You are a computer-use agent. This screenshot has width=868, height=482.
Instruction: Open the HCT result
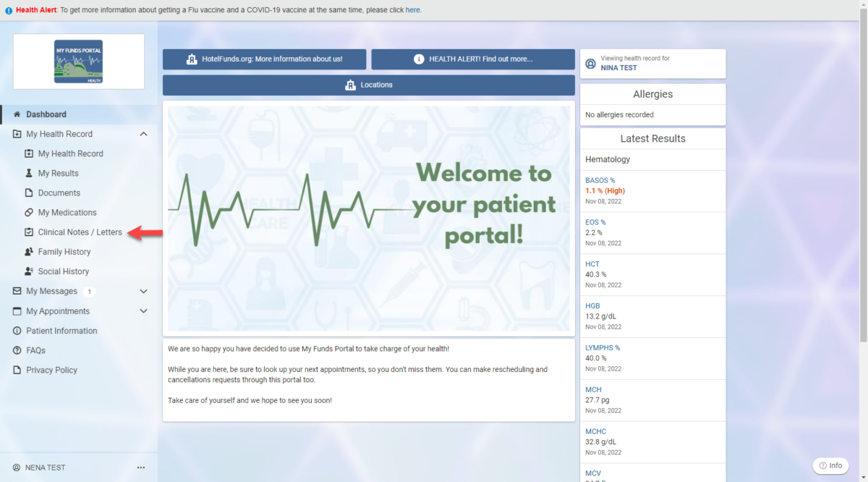(x=592, y=264)
